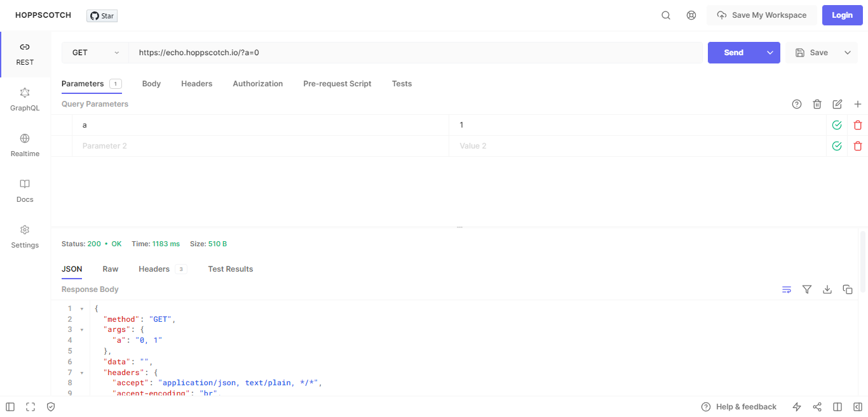
Task: Open the support lifebuoy icon
Action: point(691,15)
